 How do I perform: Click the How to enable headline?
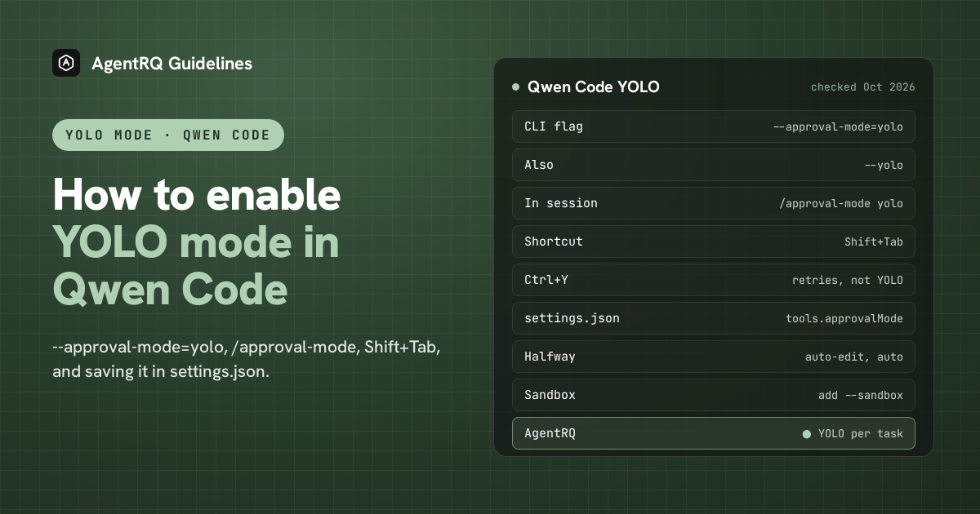coord(197,196)
